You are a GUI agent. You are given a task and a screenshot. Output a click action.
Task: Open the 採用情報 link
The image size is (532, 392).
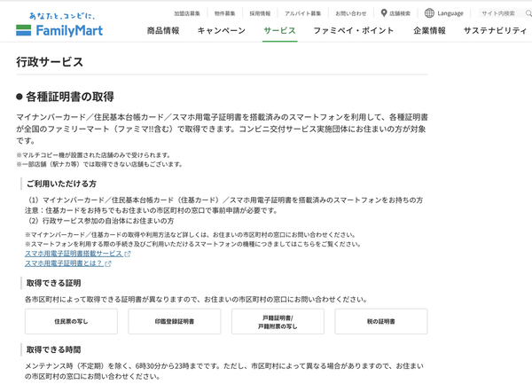coord(260,13)
